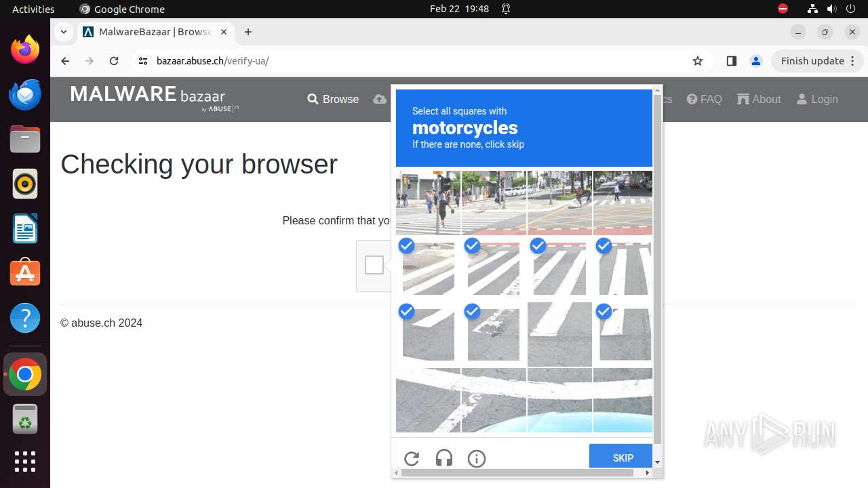Open LibreOffice Writer from the dock
Screen dimensions: 868x488
pyautogui.click(x=25, y=228)
